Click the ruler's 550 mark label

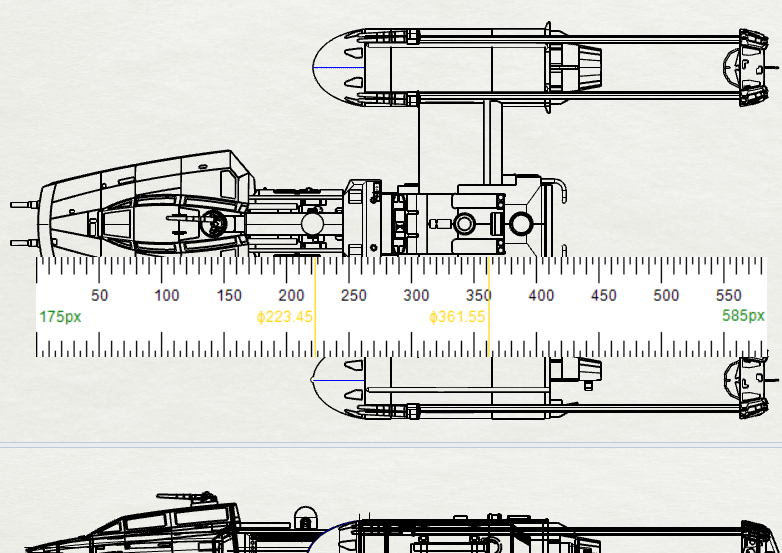click(728, 296)
